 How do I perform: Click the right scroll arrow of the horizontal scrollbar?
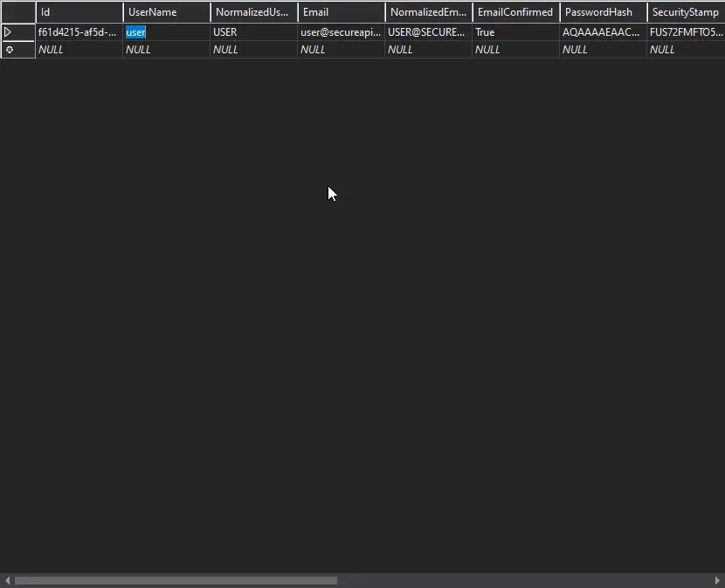click(718, 580)
